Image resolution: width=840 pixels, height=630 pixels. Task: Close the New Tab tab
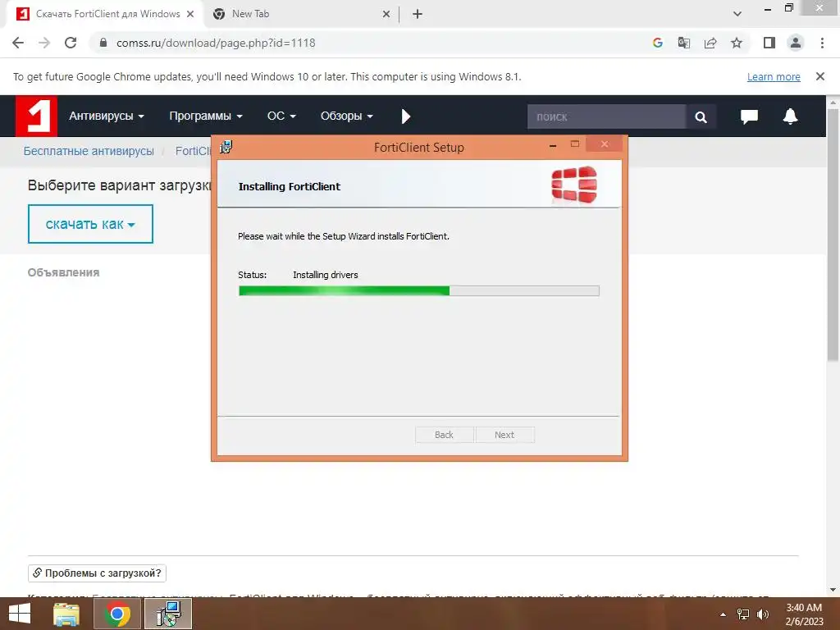(386, 14)
